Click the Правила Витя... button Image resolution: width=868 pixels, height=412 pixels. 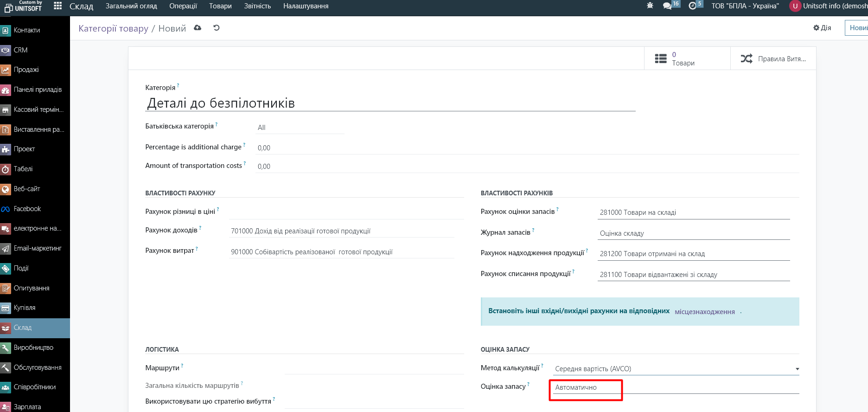click(x=773, y=58)
